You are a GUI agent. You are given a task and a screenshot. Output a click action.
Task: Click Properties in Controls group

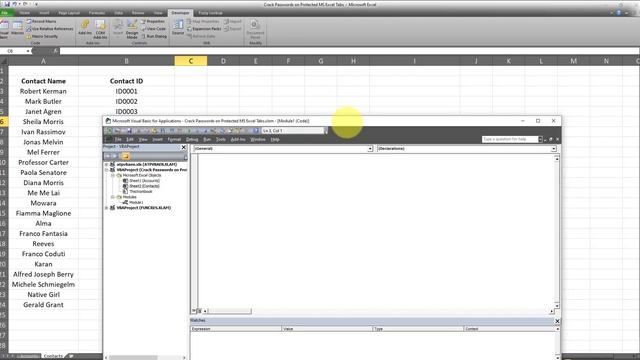pos(153,21)
